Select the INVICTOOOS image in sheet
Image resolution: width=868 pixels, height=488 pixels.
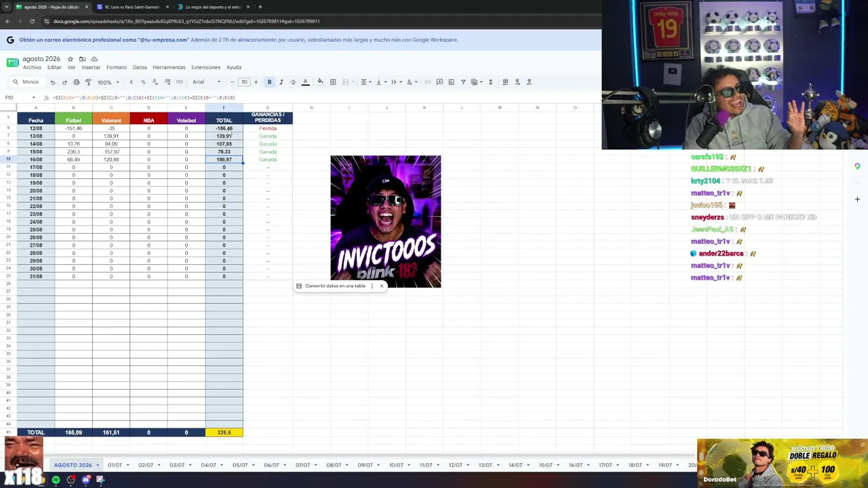click(x=386, y=222)
